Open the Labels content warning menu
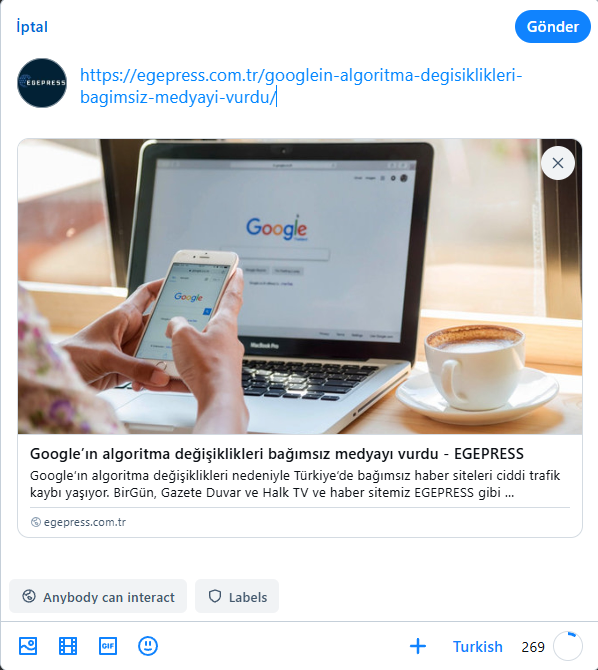Screen dimensions: 598x670 pos(237,596)
